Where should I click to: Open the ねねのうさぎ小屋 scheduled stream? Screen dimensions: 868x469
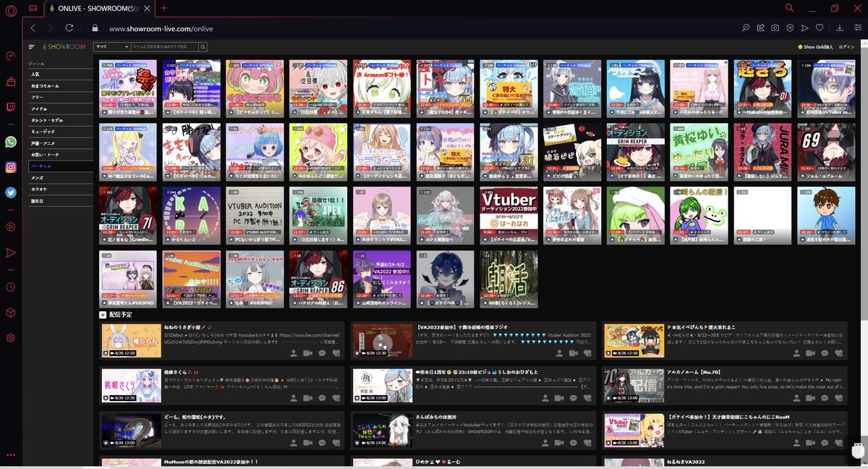pos(221,340)
